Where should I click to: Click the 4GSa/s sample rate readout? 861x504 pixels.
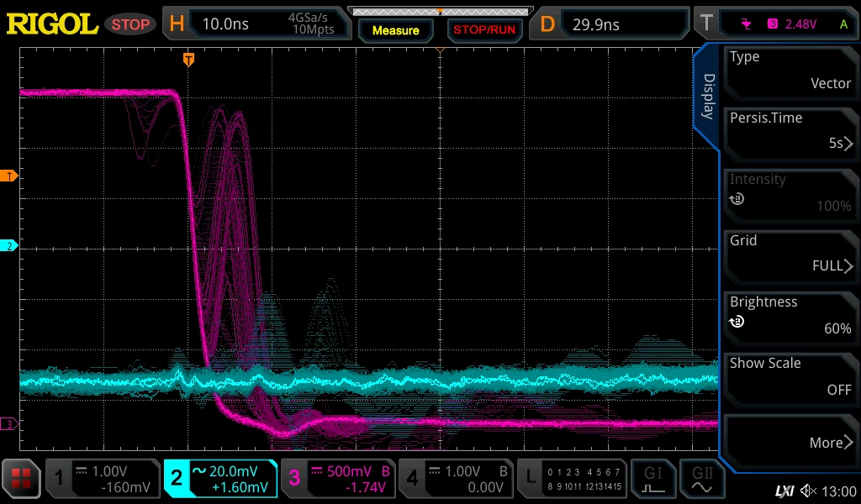[x=308, y=18]
